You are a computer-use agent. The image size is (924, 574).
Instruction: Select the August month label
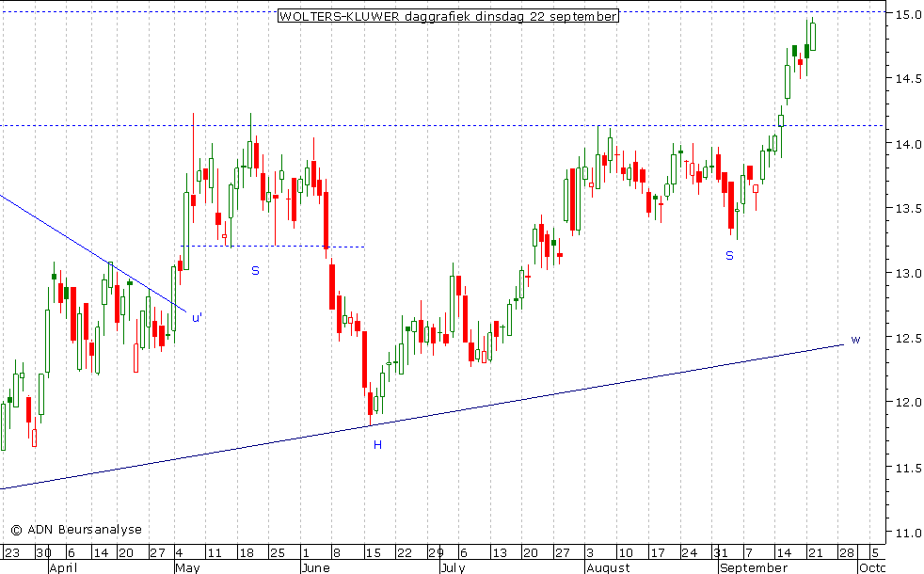tap(607, 567)
